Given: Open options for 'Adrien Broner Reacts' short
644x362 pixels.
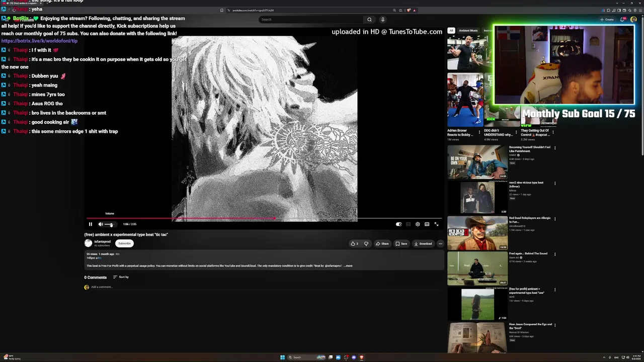Looking at the screenshot, I should coord(479,132).
